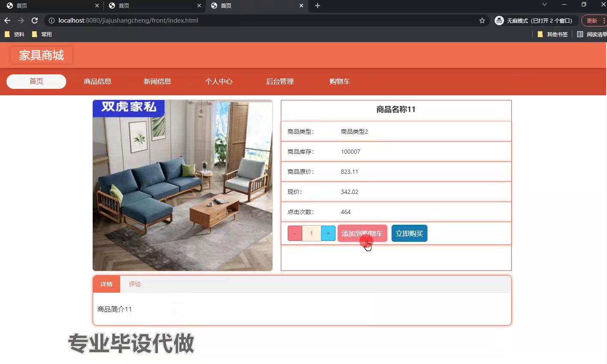The image size is (607, 364).
Task: Increase quantity with the plus stepper
Action: click(x=328, y=233)
